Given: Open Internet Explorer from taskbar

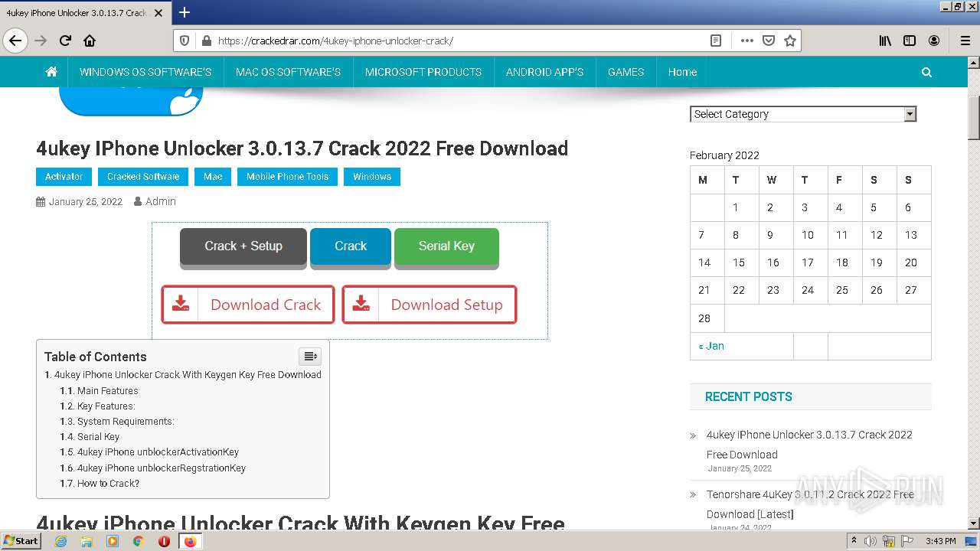Looking at the screenshot, I should pos(60,541).
